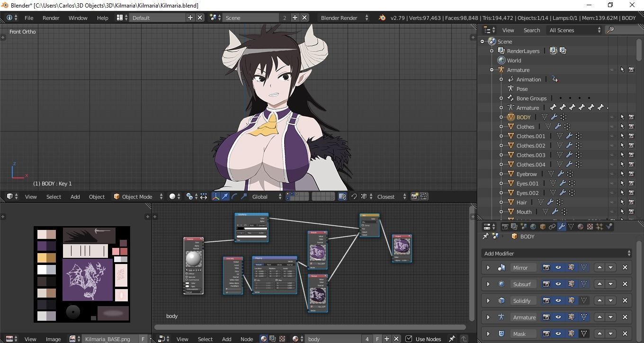Select the translate manipulator arrow icon
Screen dimensions: 644x343
(x=225, y=197)
